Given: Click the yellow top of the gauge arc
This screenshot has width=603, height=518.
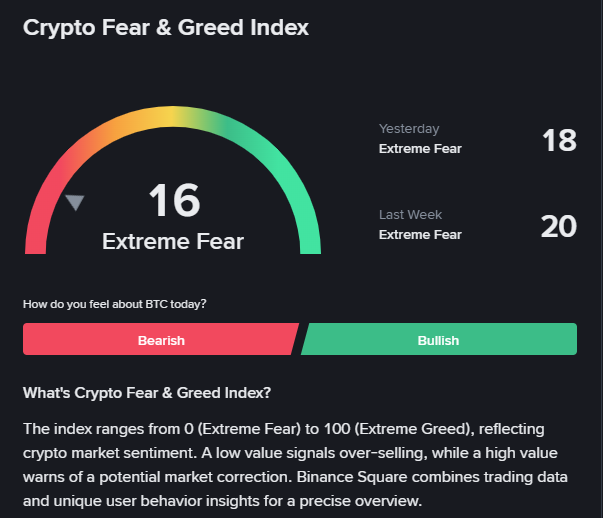Looking at the screenshot, I should click(x=173, y=117).
